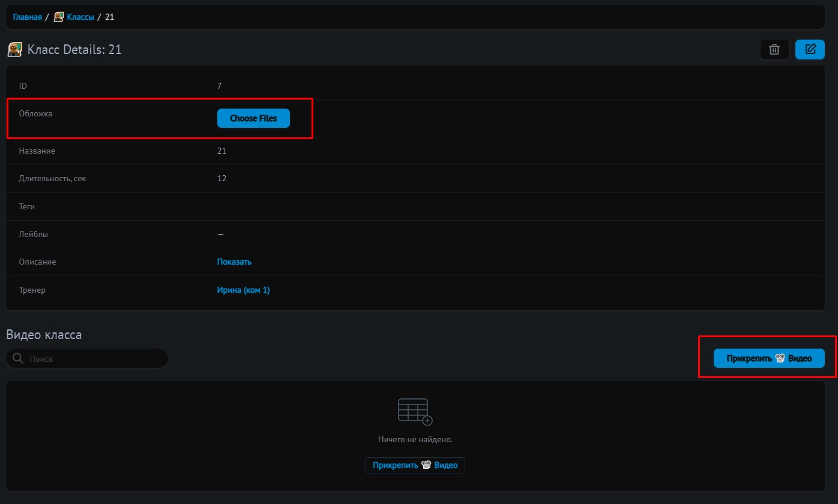Click the camera icon in the blue attach button
Viewport: 838px width, 504px height.
click(x=780, y=358)
